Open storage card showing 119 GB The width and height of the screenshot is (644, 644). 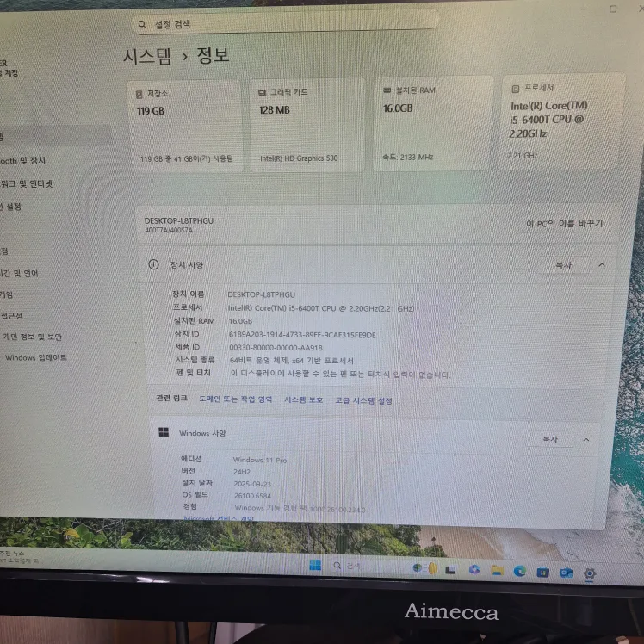tap(184, 127)
